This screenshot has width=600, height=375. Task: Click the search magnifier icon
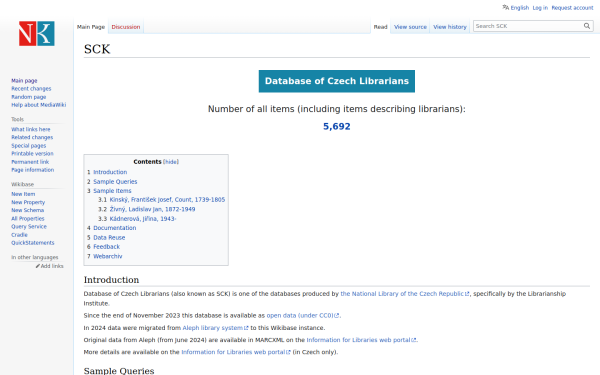(587, 26)
